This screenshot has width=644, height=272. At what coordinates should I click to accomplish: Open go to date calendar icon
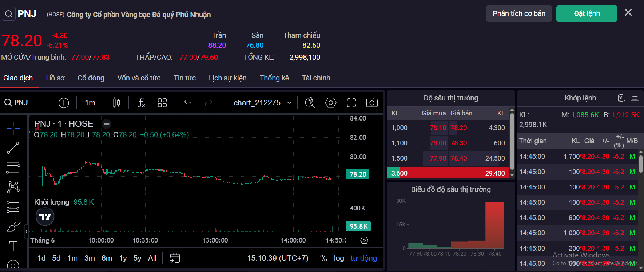coord(175,258)
